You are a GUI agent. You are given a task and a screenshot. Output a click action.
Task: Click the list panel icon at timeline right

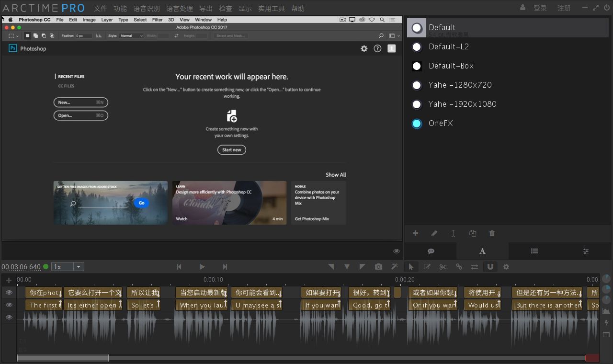pos(606,335)
